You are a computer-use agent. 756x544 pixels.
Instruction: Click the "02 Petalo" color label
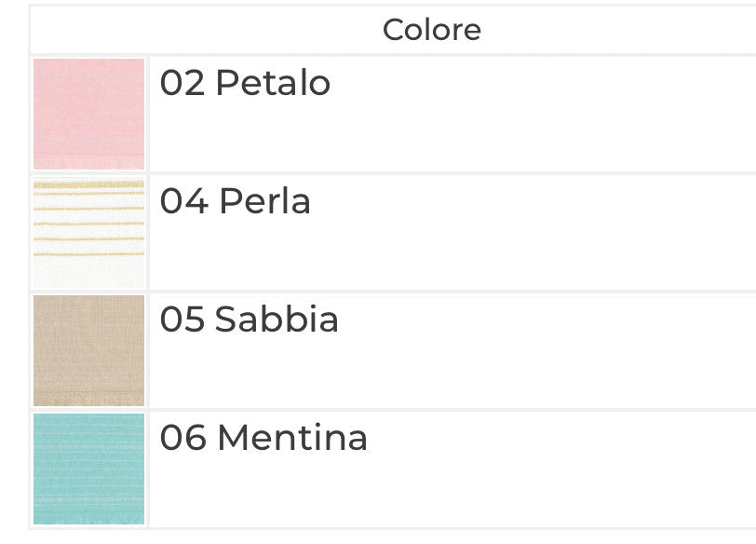pos(245,83)
